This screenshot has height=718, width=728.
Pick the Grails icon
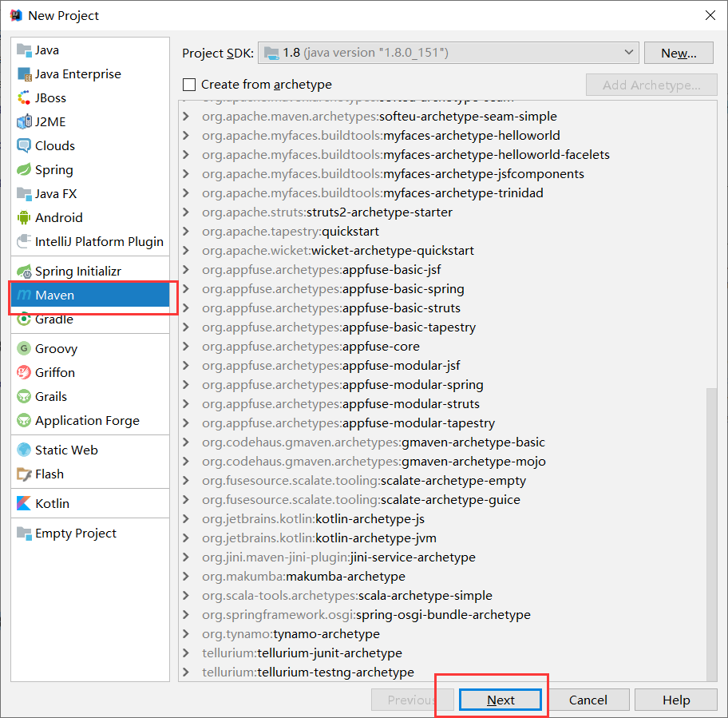24,397
